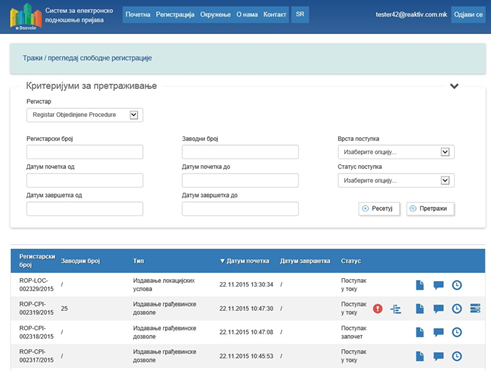Click the eDozvole buildings logo
Screen dimensions: 491x371
[x=26, y=17]
